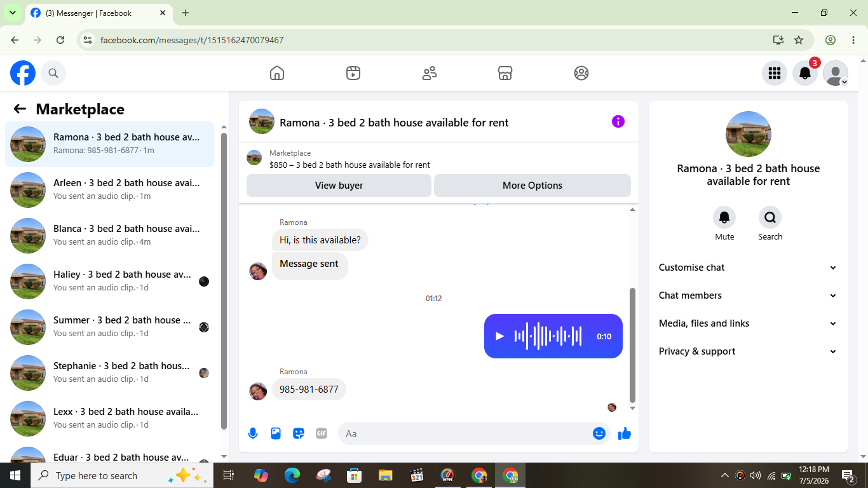Send a thumbs-up like
This screenshot has height=488, width=868.
point(625,433)
